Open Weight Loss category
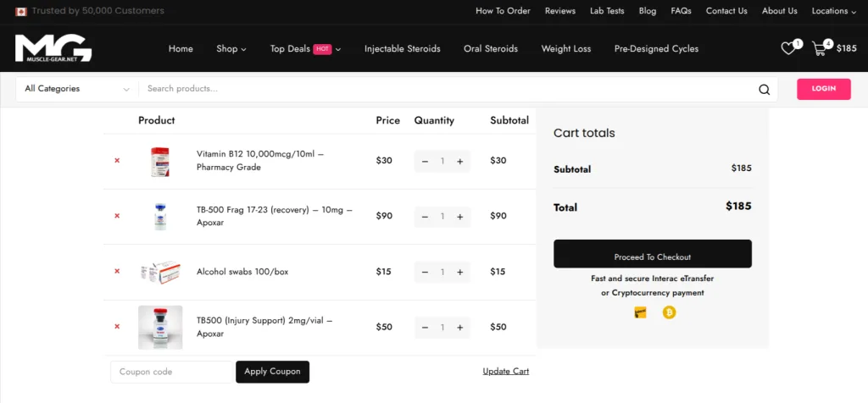 [x=566, y=48]
